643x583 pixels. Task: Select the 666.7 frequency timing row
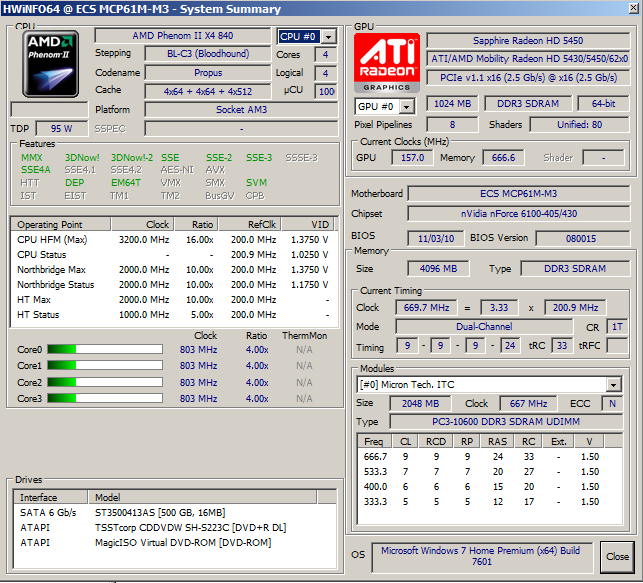pos(490,457)
